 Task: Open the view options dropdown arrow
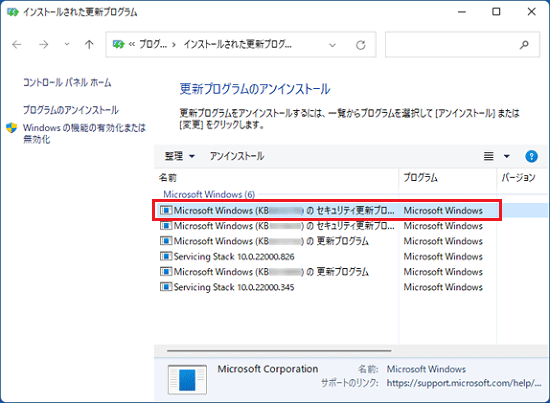[x=507, y=156]
